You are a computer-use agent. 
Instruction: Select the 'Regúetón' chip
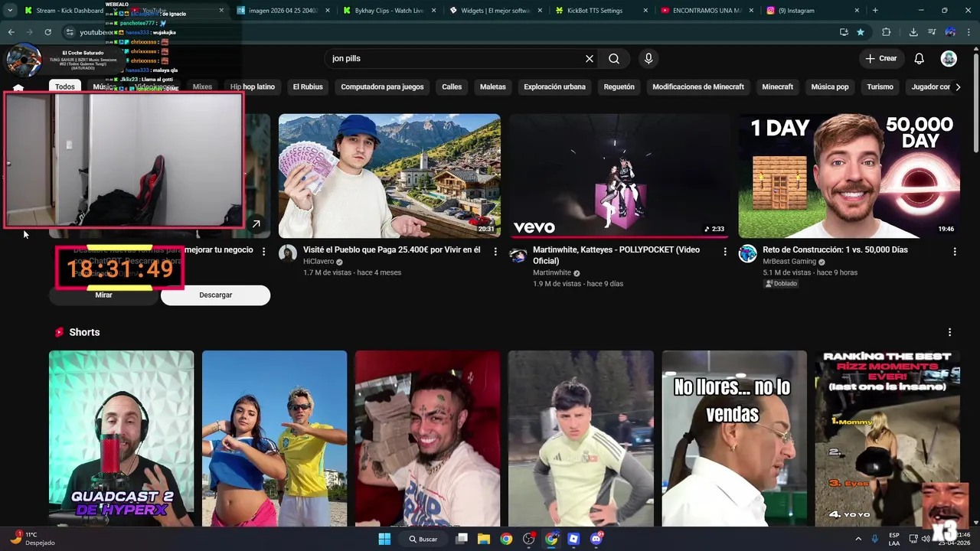(x=619, y=87)
